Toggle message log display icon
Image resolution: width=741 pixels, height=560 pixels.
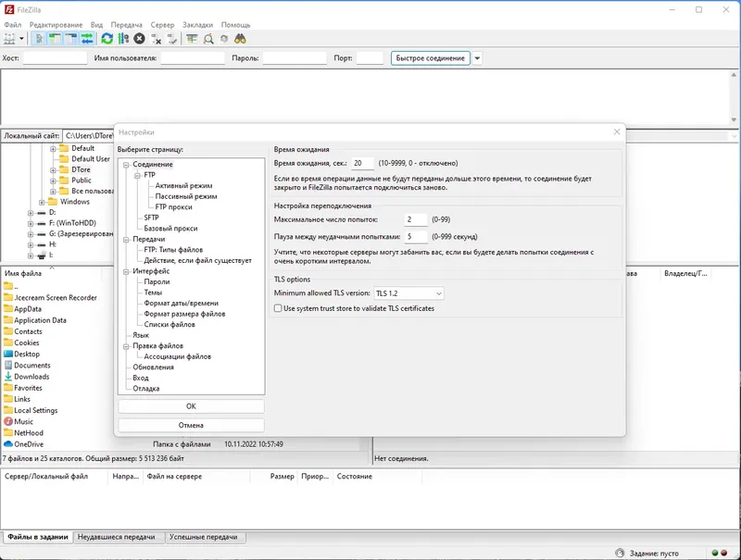39,39
